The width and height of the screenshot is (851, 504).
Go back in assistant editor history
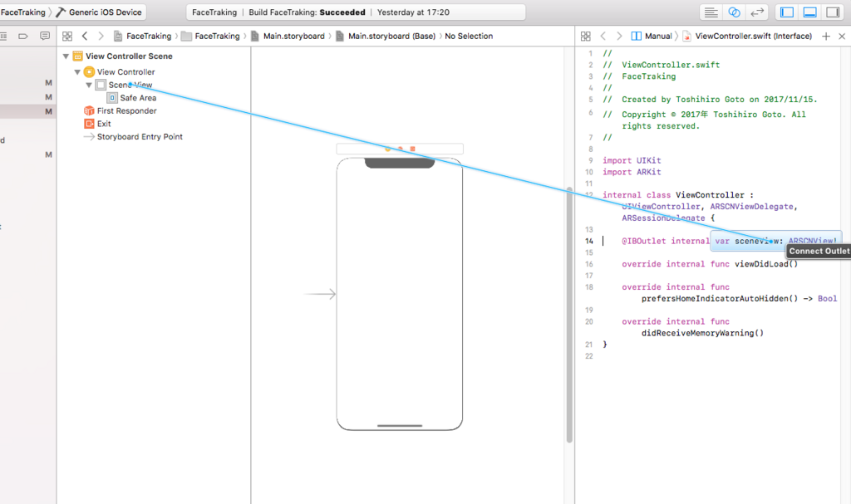tap(603, 36)
